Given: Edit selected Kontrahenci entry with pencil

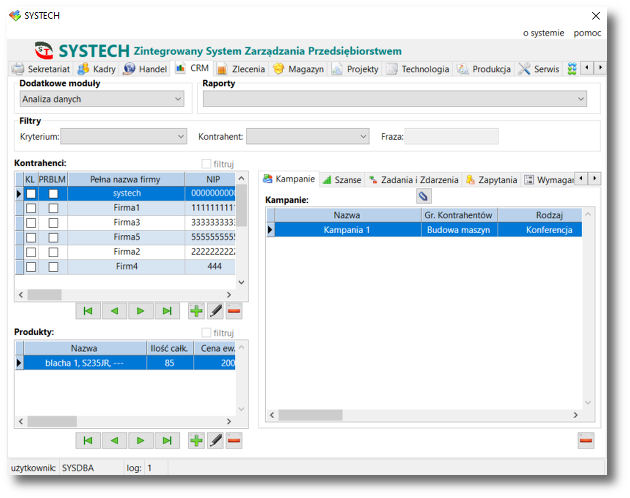Looking at the screenshot, I should click(x=215, y=311).
